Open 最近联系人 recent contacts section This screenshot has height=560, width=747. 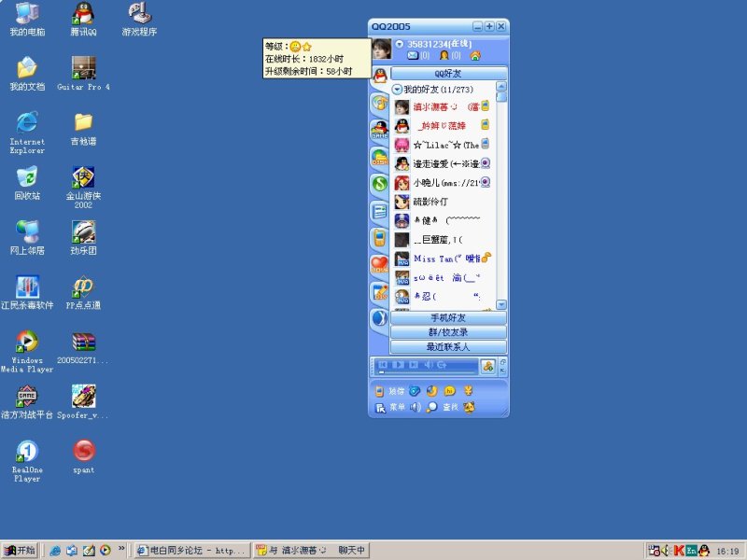tap(448, 346)
